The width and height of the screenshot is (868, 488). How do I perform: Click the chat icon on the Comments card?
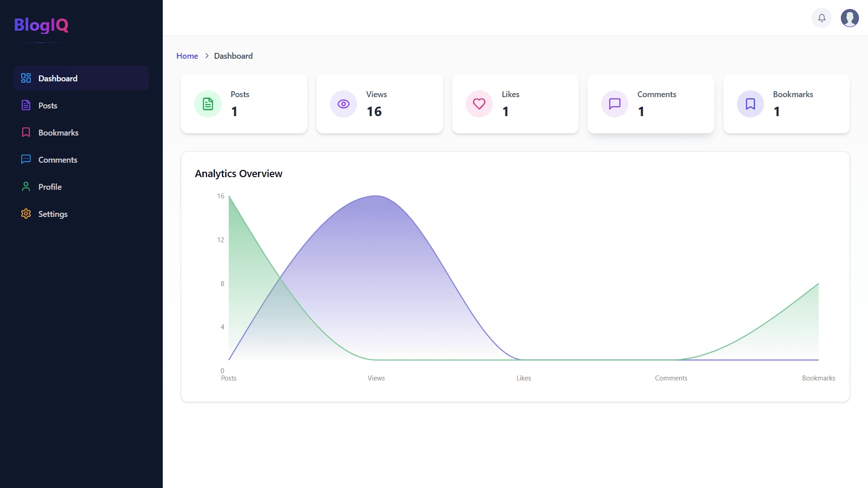(614, 103)
